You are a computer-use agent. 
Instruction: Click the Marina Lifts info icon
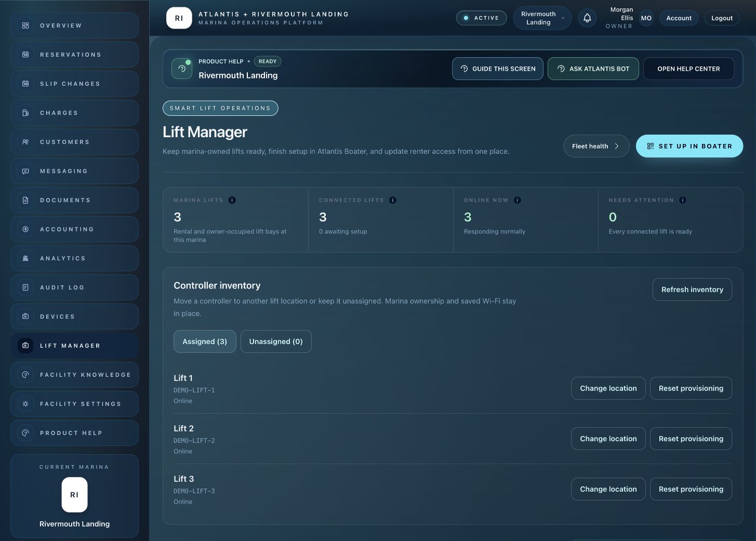coord(232,200)
